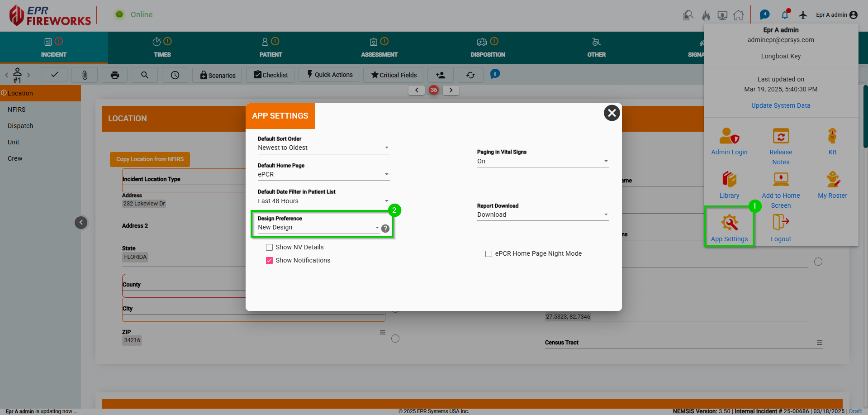Enable the Show NV Details checkbox
Viewport: 868px width, 415px height.
[270, 247]
